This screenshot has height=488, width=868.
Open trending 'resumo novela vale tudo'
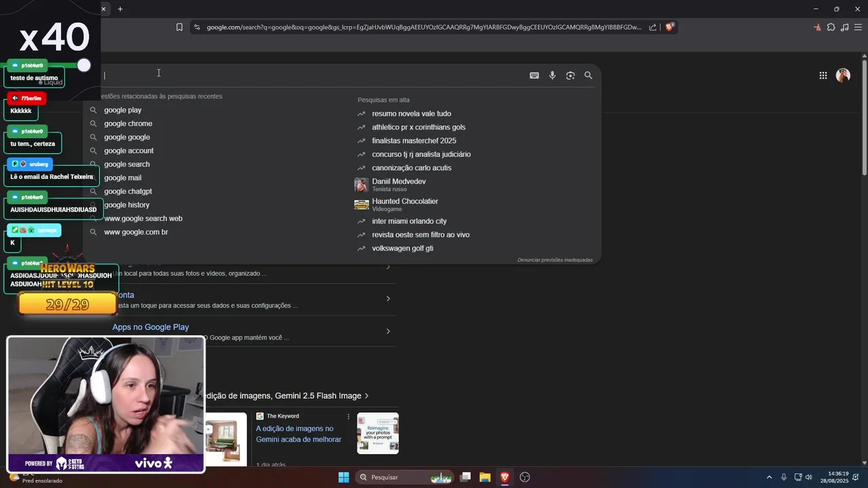(x=412, y=113)
